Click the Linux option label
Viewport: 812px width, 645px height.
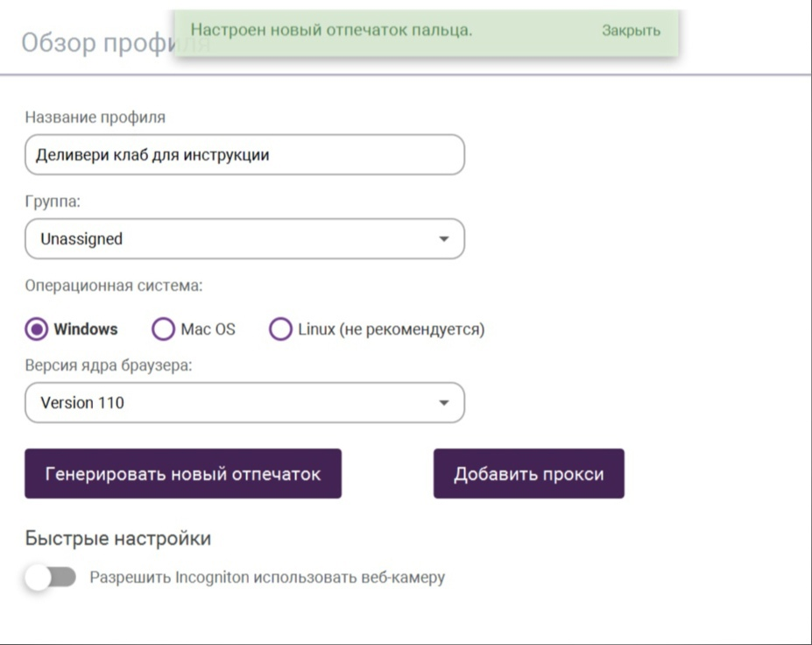[391, 330]
